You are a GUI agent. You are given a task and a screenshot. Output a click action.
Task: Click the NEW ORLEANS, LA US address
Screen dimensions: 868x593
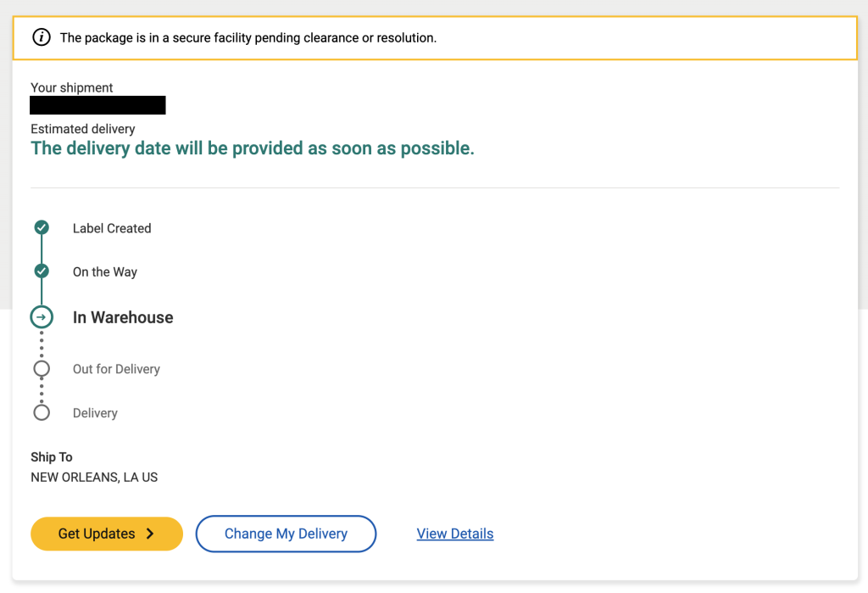click(x=94, y=477)
